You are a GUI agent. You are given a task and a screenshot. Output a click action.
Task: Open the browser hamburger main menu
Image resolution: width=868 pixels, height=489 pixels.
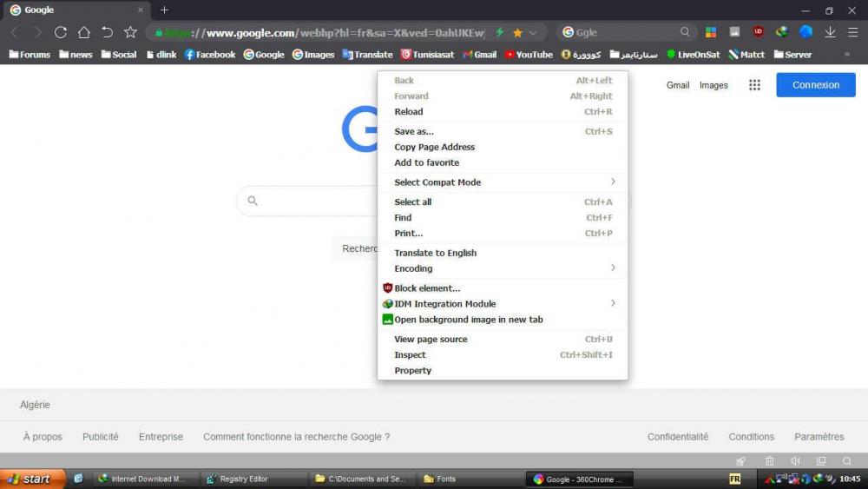pos(853,32)
